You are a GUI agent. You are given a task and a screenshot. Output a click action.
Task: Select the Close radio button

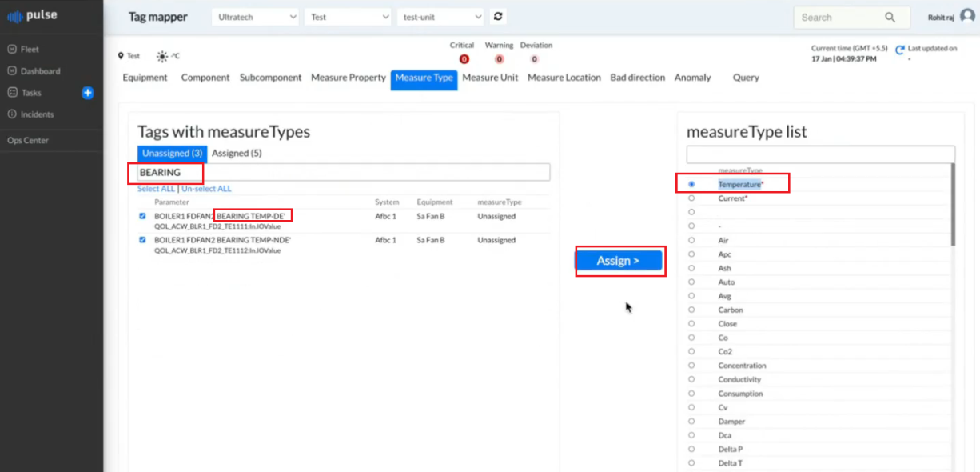pyautogui.click(x=691, y=324)
